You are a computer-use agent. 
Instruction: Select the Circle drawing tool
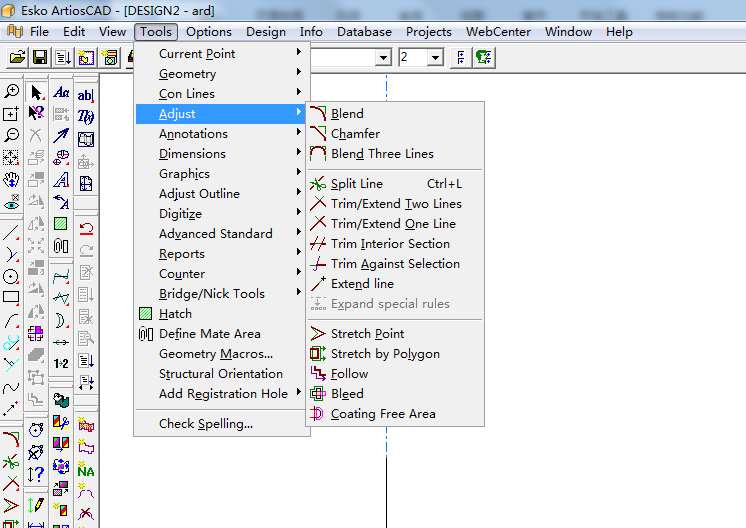pyautogui.click(x=12, y=276)
